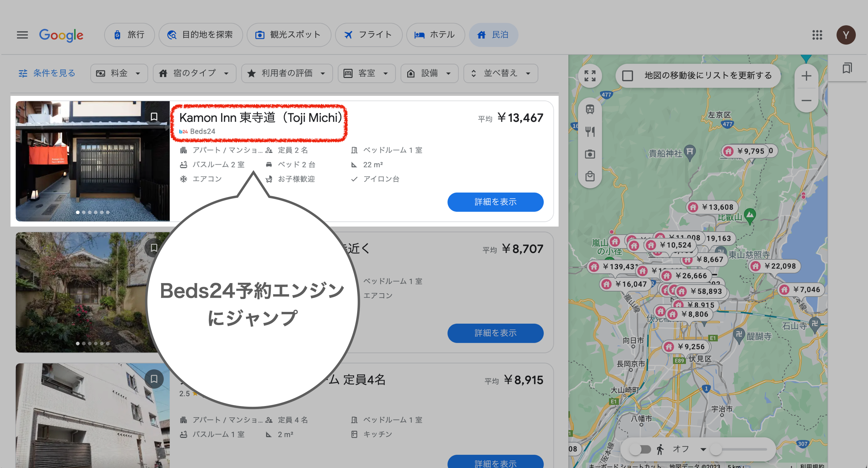The height and width of the screenshot is (468, 868).
Task: Open the hamburger main menu
Action: [22, 35]
